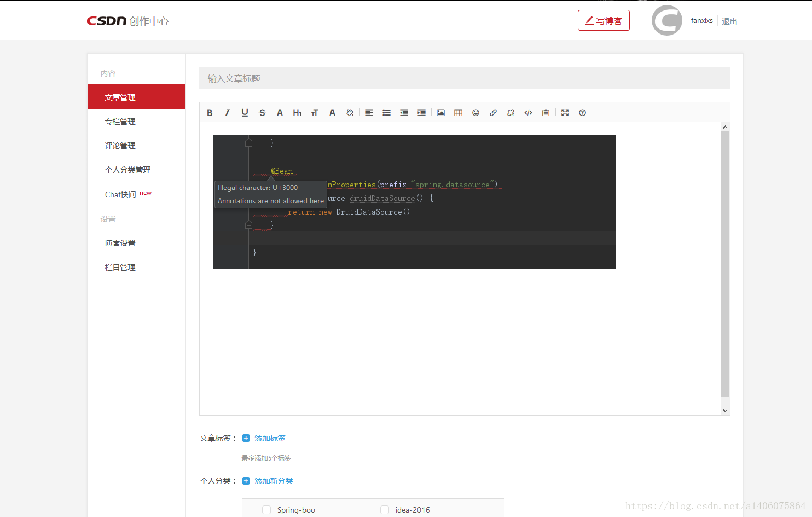Click the pasted code screenshot image
Screen dimensions: 812x517
tap(414, 202)
